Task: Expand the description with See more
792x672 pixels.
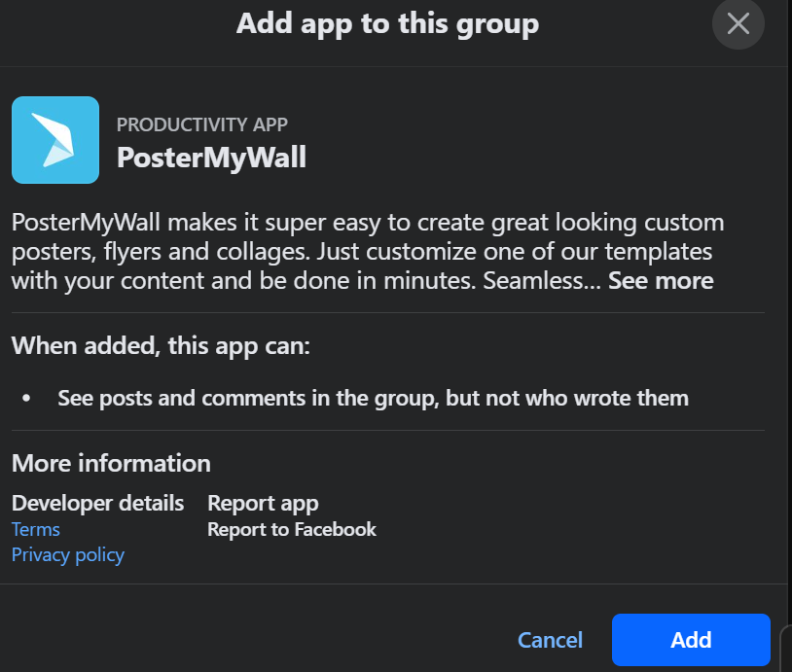Action: click(661, 281)
